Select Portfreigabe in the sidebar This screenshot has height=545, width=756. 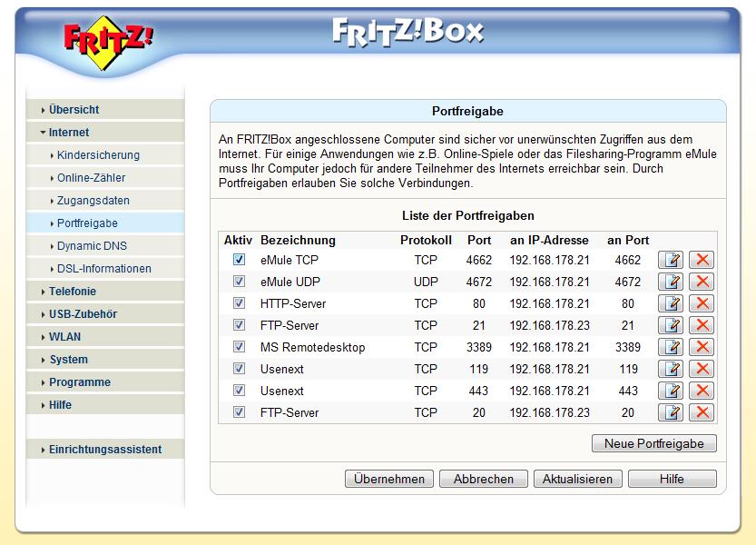pyautogui.click(x=105, y=223)
